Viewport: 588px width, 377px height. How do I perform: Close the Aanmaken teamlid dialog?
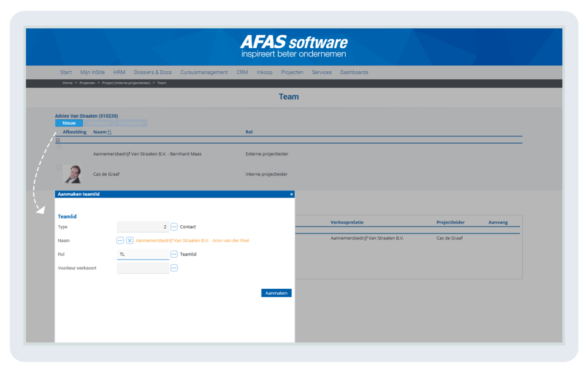[292, 194]
